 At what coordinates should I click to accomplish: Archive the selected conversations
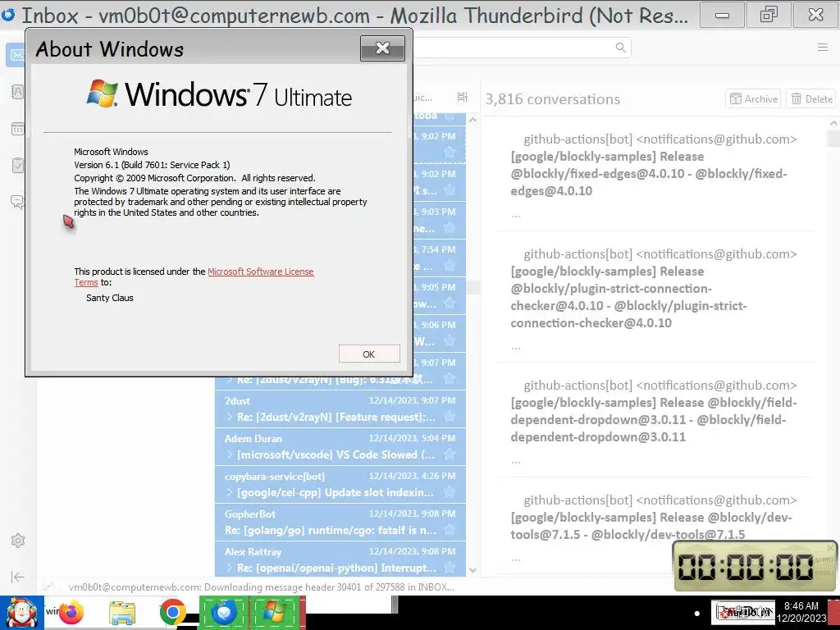pos(753,98)
